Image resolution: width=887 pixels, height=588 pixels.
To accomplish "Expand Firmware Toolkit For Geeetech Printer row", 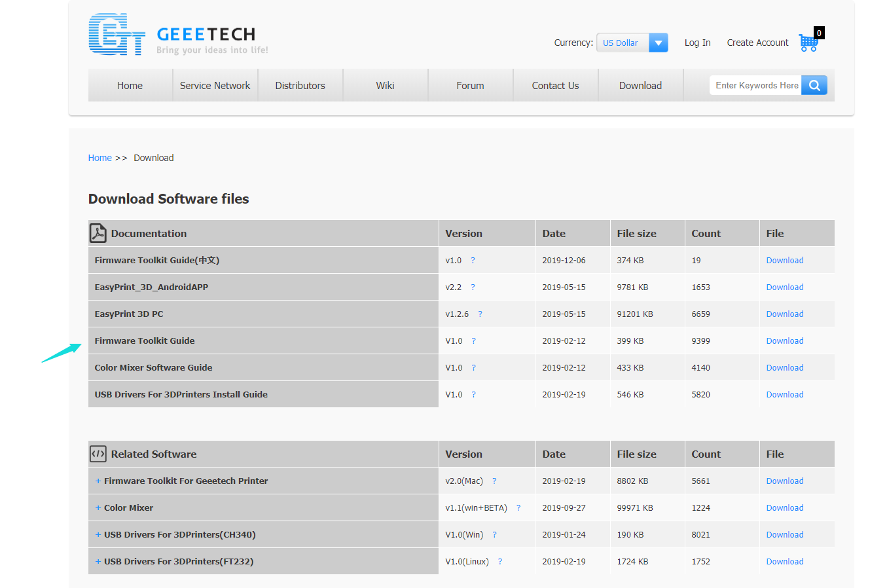I will (98, 481).
